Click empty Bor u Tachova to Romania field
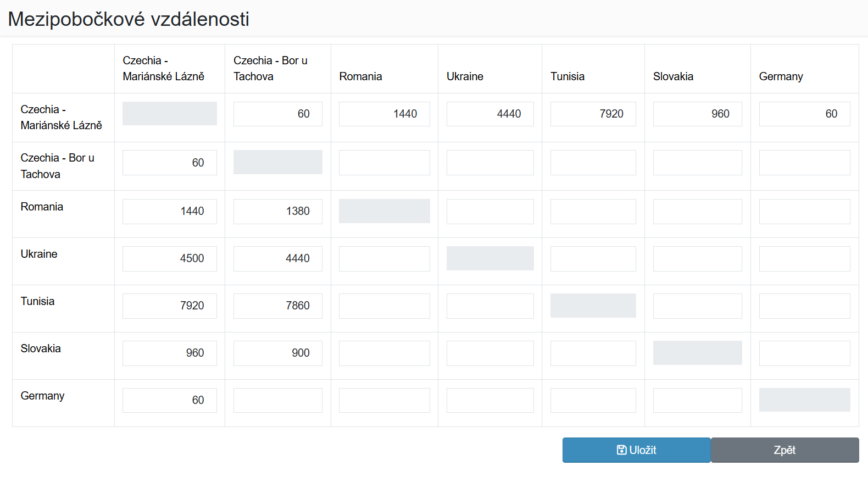 [385, 163]
